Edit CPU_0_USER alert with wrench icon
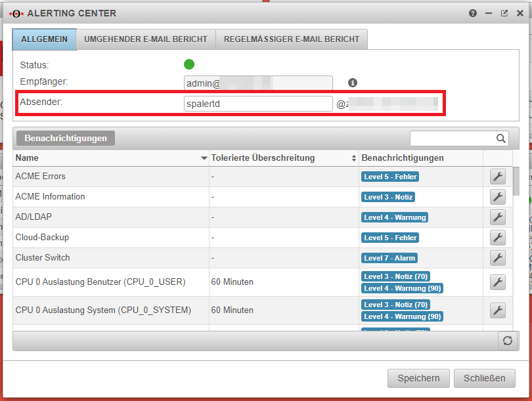The height and width of the screenshot is (401, 532). (498, 282)
